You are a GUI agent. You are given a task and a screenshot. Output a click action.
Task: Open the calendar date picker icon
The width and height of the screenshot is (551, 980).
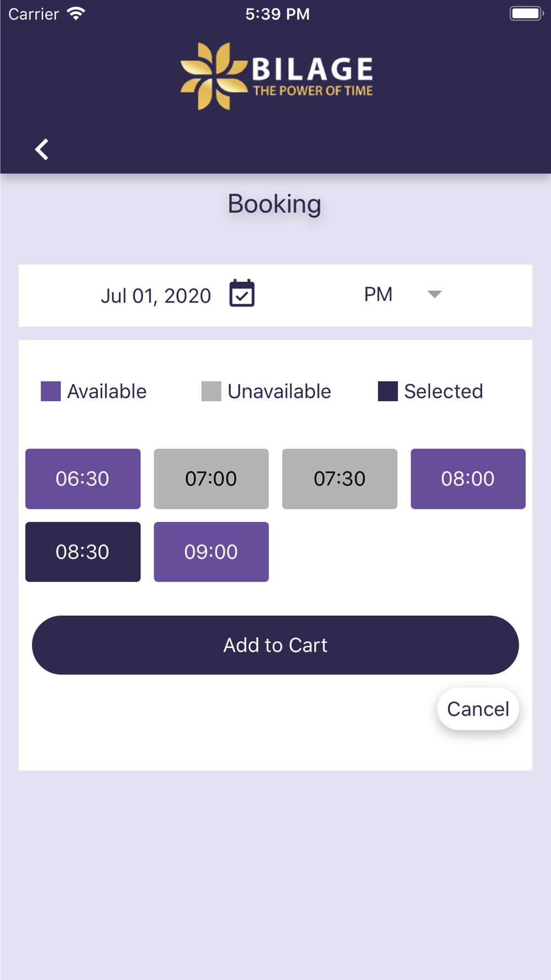point(242,293)
